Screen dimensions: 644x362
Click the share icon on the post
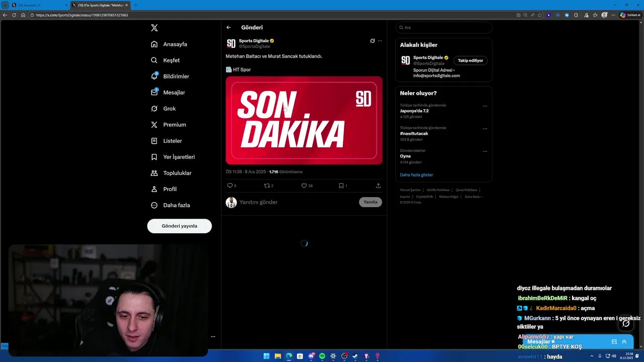378,186
